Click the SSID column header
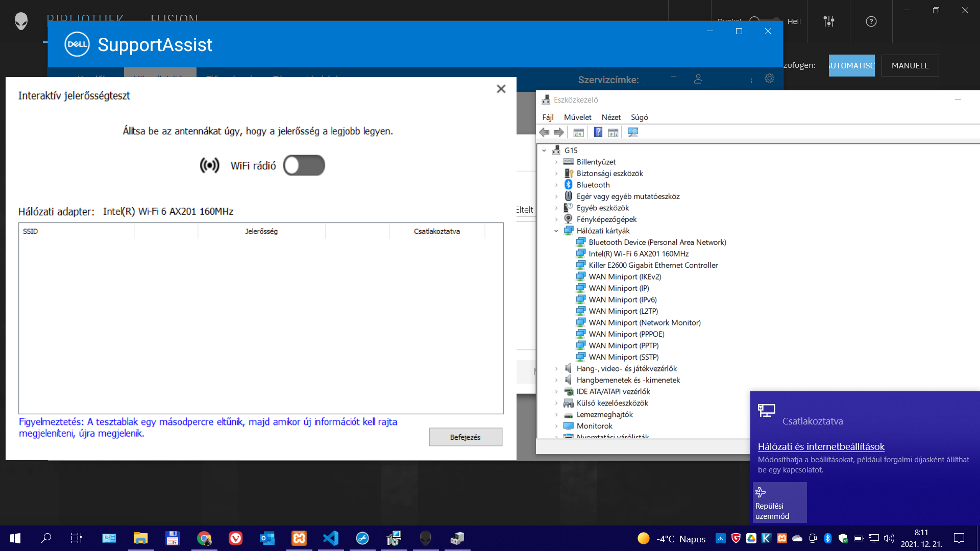This screenshot has height=551, width=980. point(77,231)
